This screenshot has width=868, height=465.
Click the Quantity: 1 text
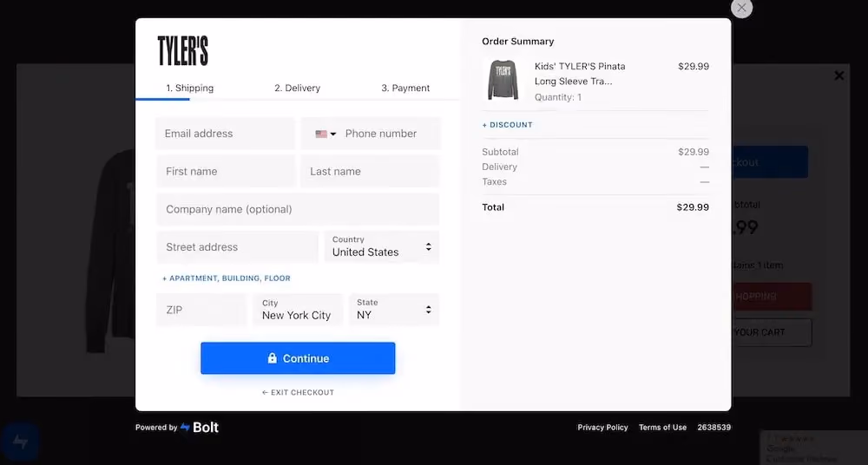click(558, 97)
